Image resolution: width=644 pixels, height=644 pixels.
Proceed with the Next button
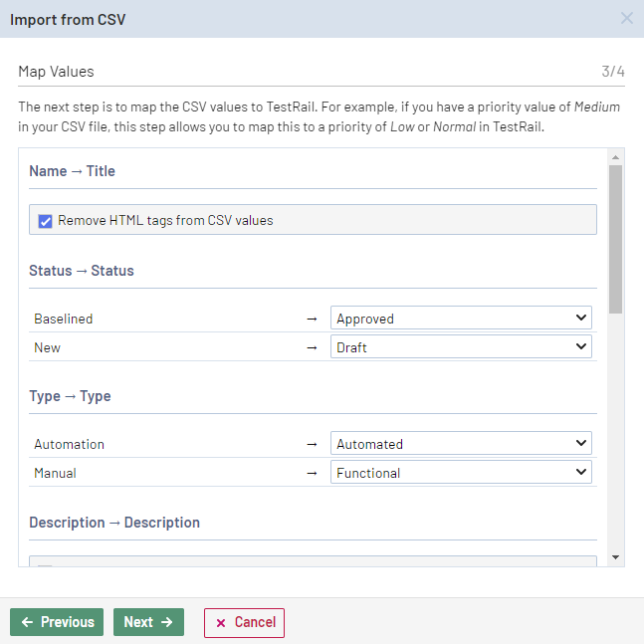tap(148, 622)
